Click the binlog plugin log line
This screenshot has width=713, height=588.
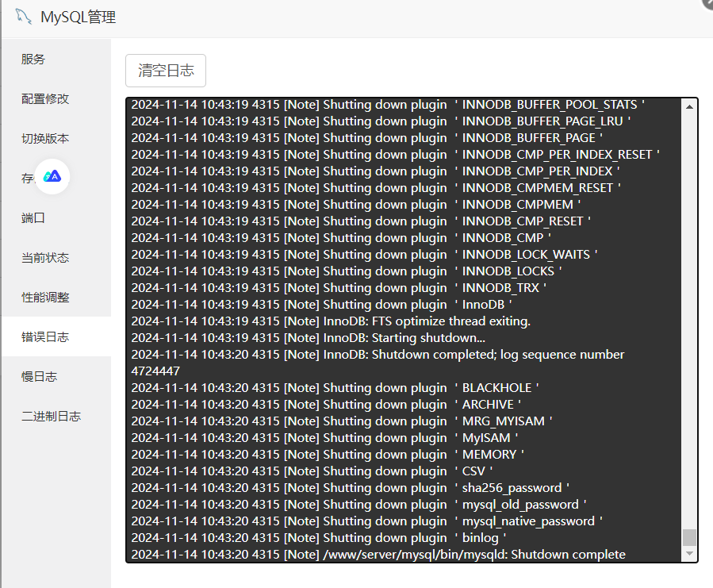click(319, 537)
